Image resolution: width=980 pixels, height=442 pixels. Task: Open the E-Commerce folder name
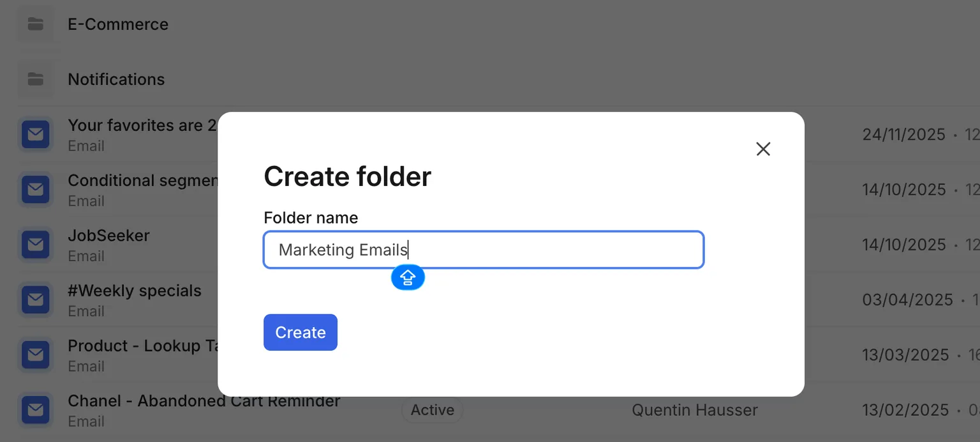tap(118, 24)
